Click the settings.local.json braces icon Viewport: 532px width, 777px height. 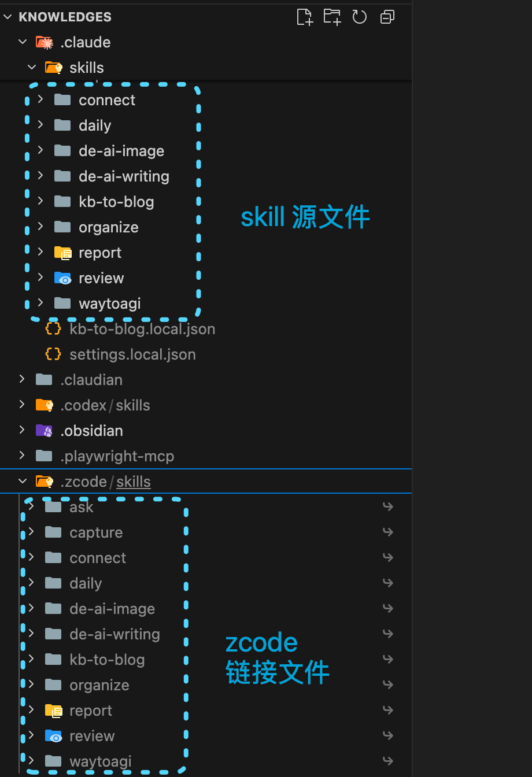pos(53,354)
